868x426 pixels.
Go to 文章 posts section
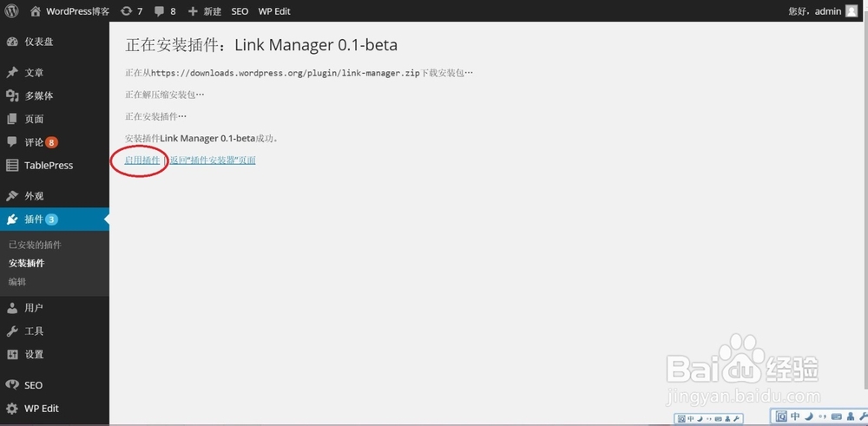pos(34,73)
